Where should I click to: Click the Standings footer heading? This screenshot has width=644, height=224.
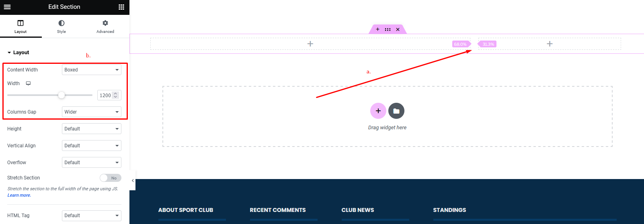(449, 210)
